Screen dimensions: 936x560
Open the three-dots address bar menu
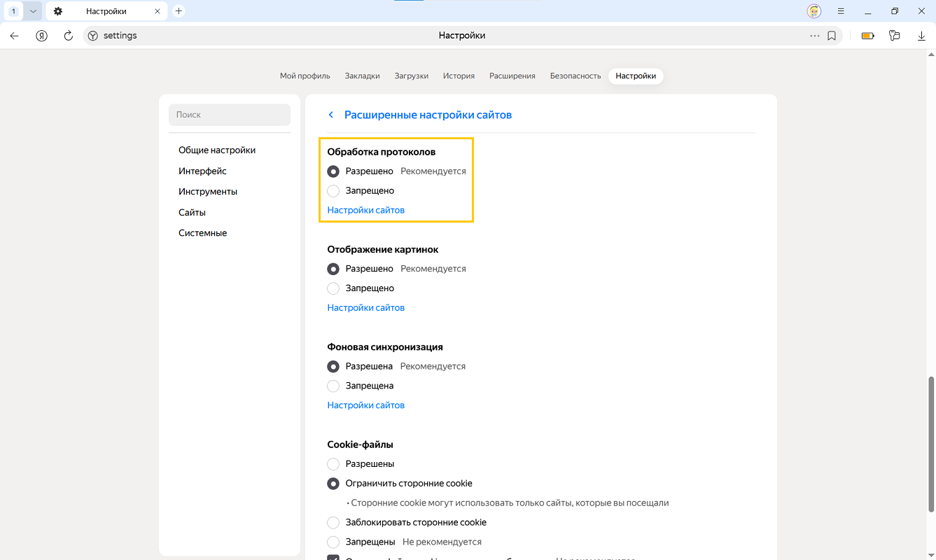pyautogui.click(x=814, y=36)
